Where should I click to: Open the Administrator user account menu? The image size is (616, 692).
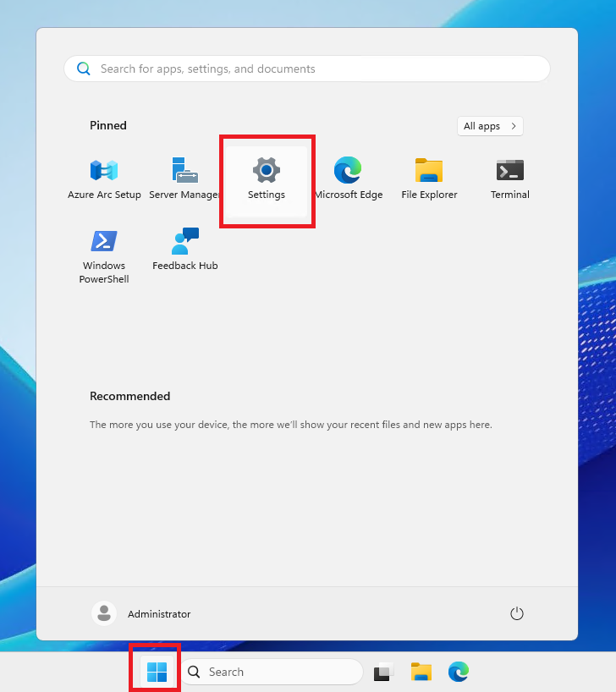pyautogui.click(x=141, y=613)
